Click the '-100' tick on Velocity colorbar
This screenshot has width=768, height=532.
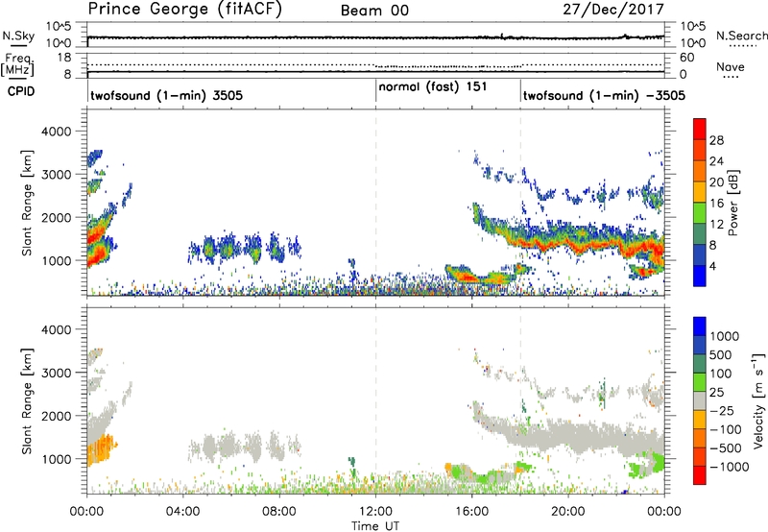point(726,429)
